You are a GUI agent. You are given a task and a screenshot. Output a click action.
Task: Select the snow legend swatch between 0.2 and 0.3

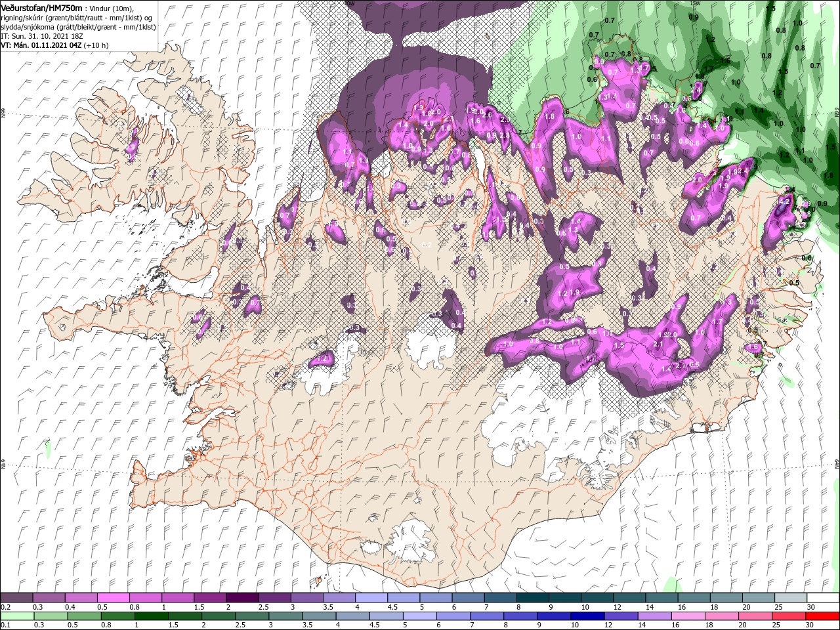point(16,598)
